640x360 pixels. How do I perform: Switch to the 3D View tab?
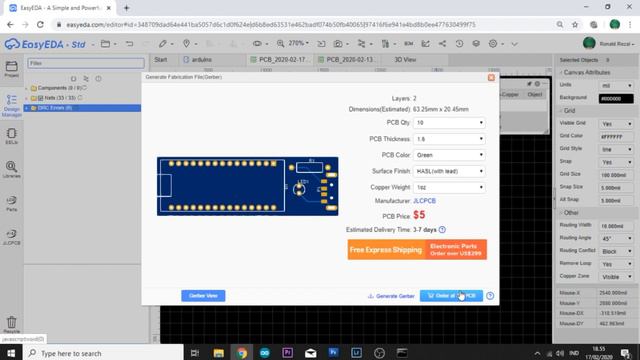(405, 60)
